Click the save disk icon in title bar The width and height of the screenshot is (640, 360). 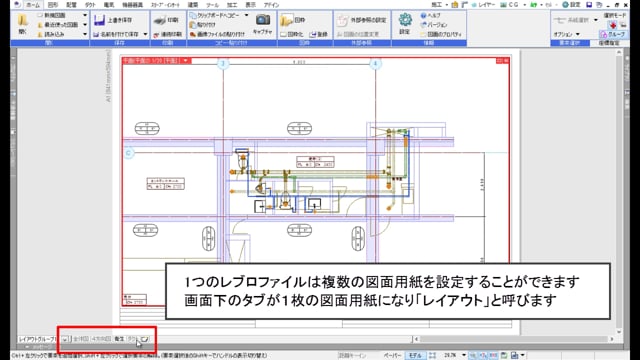(x=589, y=5)
